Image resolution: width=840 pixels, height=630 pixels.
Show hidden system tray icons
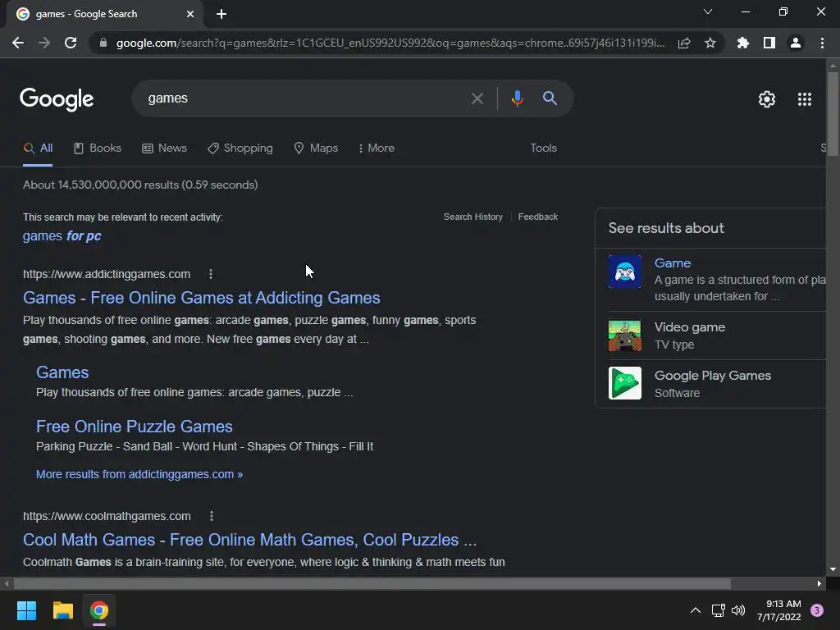tap(696, 610)
